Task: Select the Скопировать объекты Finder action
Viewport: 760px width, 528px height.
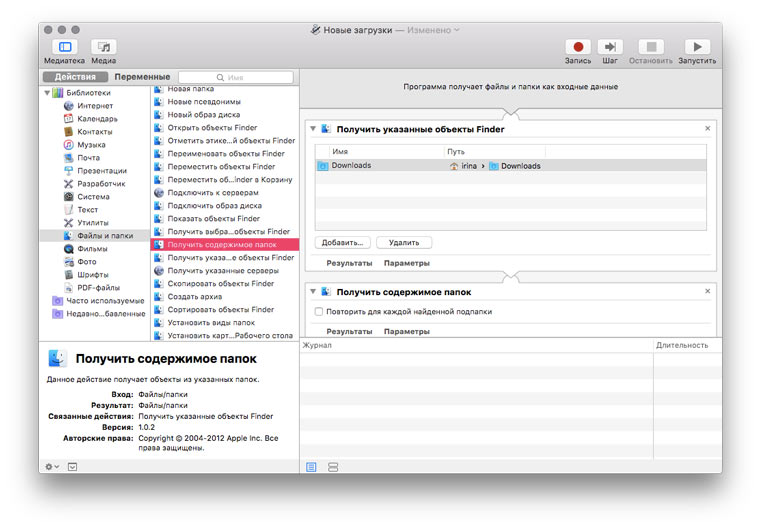Action: click(x=225, y=284)
